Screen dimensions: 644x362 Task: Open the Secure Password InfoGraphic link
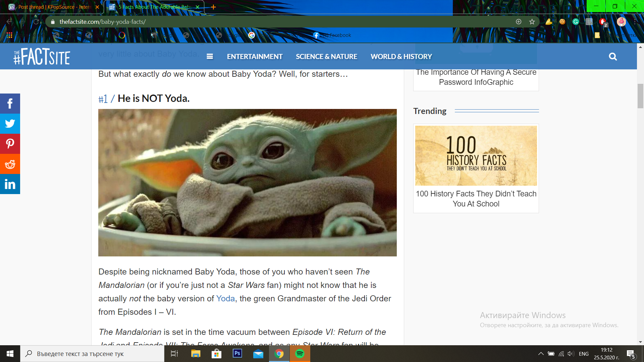476,77
